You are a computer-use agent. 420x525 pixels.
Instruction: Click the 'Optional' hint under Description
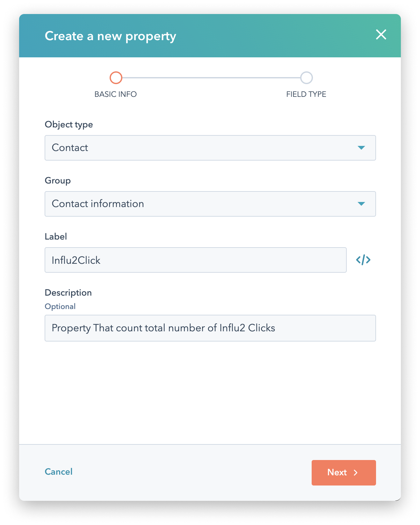click(x=60, y=306)
